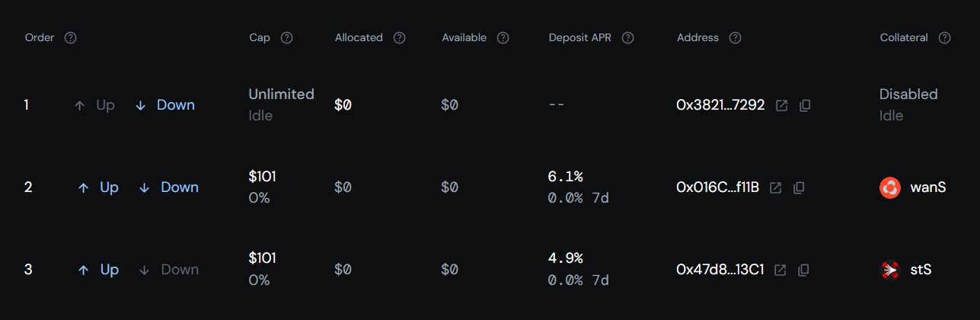Image resolution: width=980 pixels, height=320 pixels.
Task: Click the Deposit APR help icon
Action: (627, 37)
